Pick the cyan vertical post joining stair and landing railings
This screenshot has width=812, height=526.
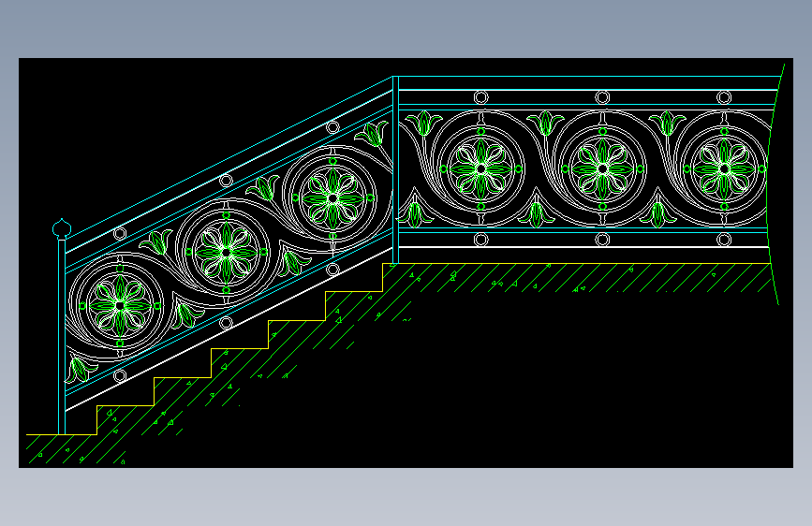click(395, 169)
